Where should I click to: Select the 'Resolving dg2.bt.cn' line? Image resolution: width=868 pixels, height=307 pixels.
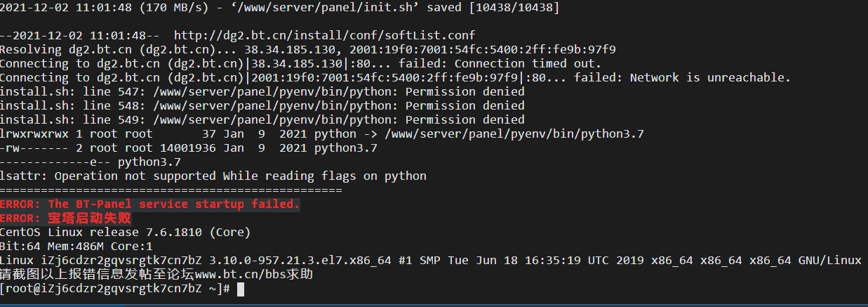[308, 49]
